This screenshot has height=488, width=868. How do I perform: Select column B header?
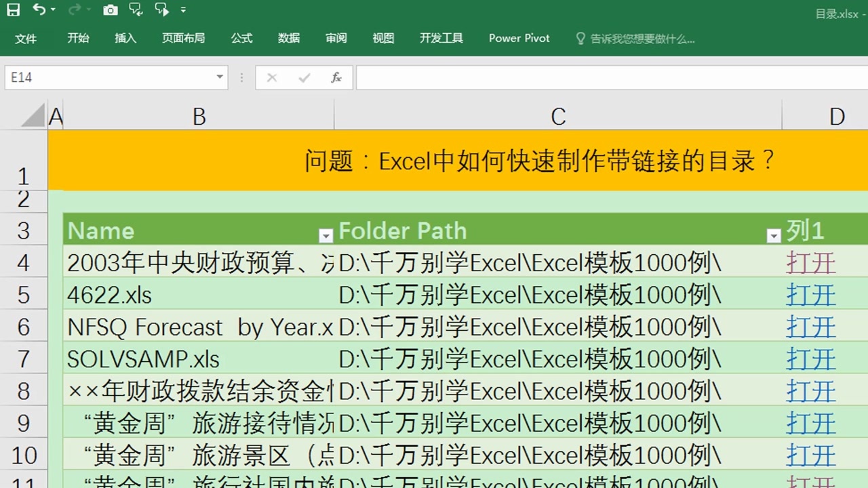click(199, 117)
